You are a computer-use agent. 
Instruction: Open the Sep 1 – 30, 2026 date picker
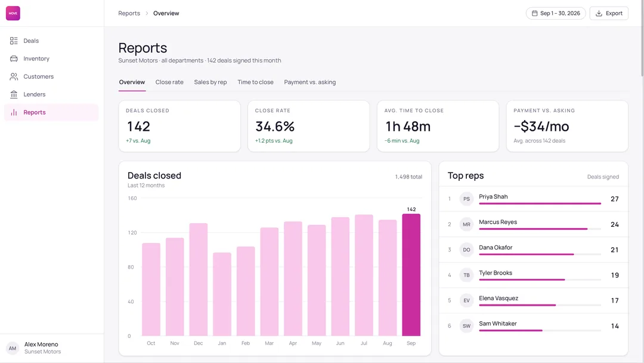tap(556, 13)
